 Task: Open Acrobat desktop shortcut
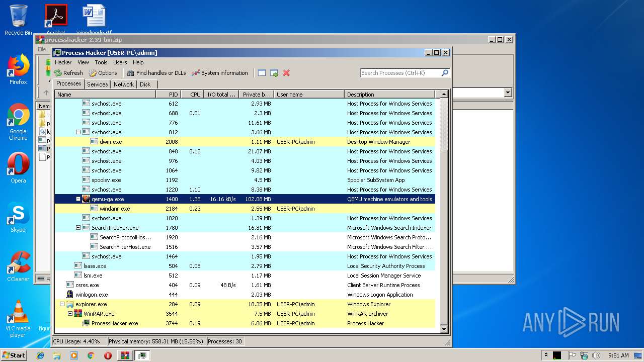point(56,18)
